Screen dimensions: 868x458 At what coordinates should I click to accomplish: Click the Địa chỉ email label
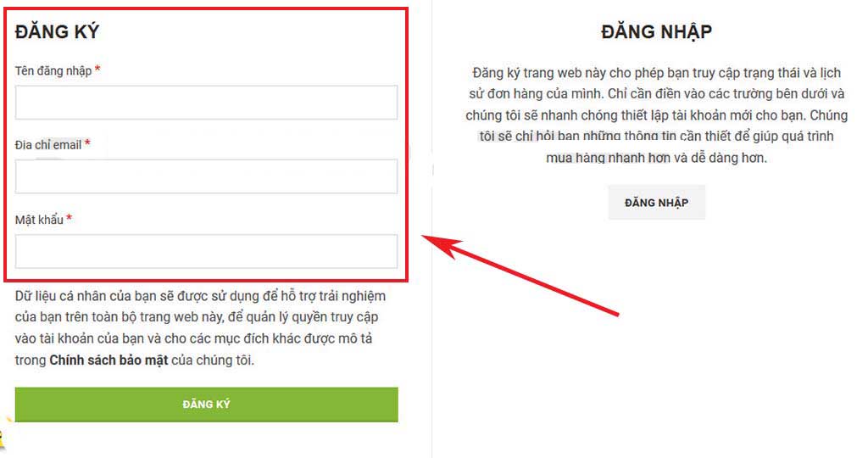(48, 145)
